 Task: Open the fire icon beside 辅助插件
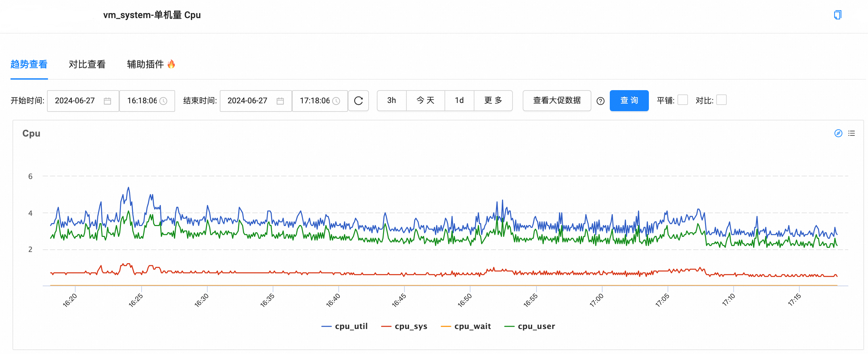point(171,64)
